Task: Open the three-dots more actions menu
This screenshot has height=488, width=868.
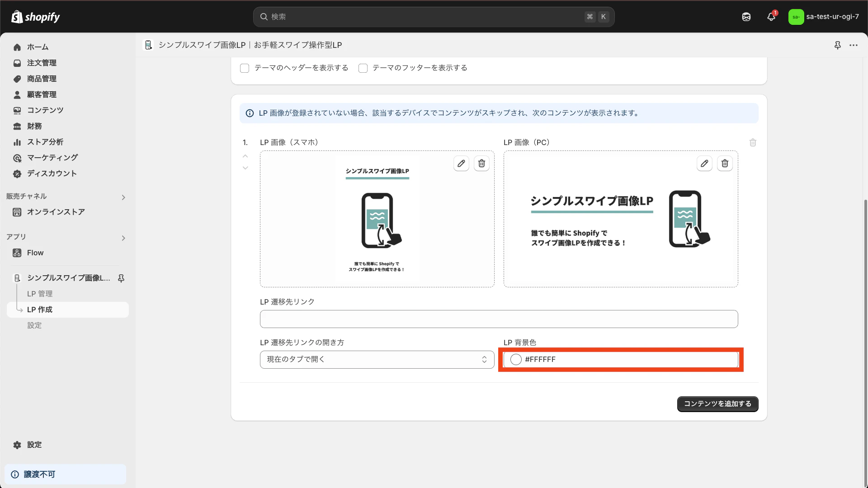Action: coord(854,45)
